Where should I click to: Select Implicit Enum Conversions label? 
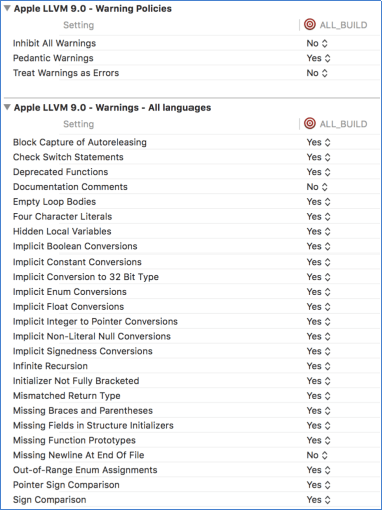[x=70, y=292]
